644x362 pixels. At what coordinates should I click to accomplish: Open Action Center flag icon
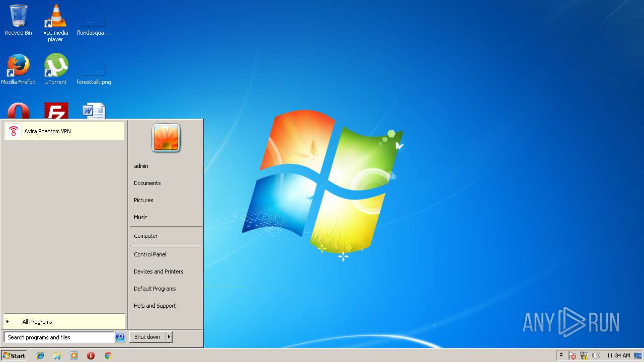pos(572,355)
